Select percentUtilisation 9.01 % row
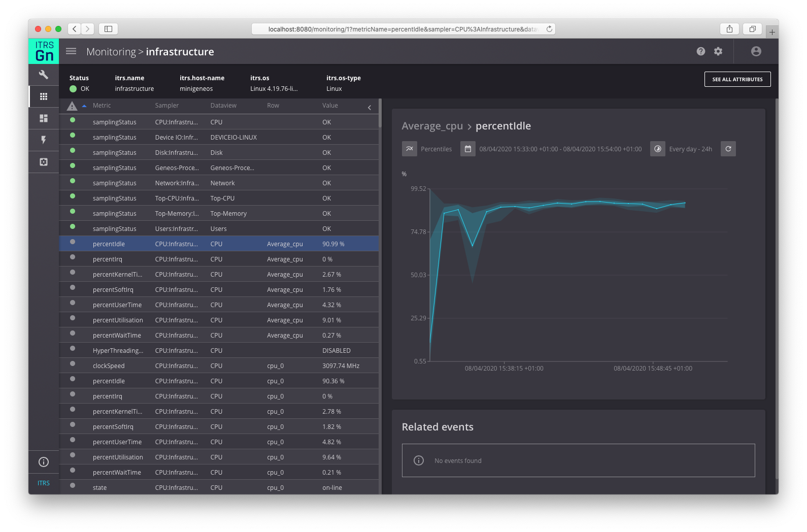Viewport: 807px width, 532px height. pyautogui.click(x=219, y=320)
